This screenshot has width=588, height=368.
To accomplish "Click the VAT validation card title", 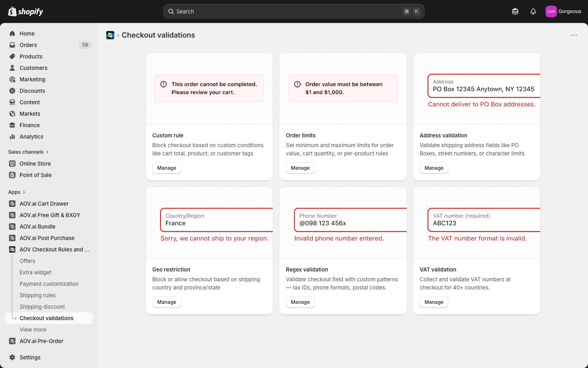I will coord(438,269).
